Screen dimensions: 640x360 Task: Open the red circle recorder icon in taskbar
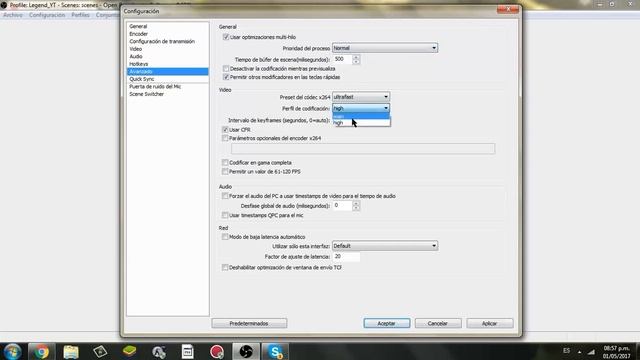coord(217,351)
